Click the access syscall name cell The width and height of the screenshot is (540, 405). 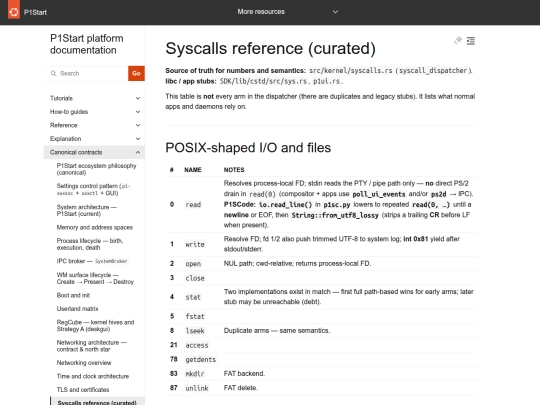(x=197, y=345)
